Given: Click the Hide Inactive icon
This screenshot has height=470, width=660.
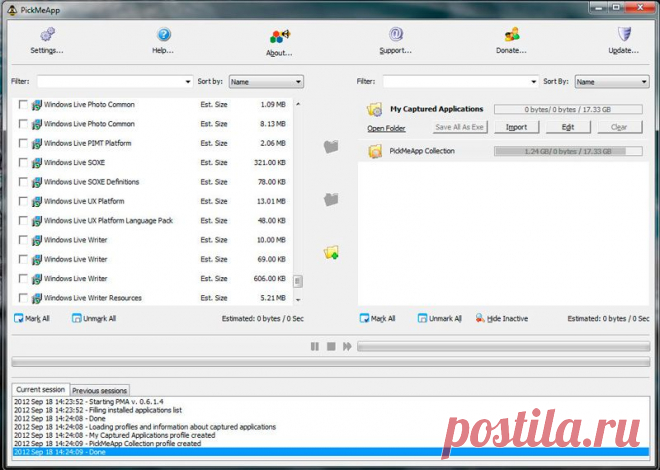Looking at the screenshot, I should point(480,318).
